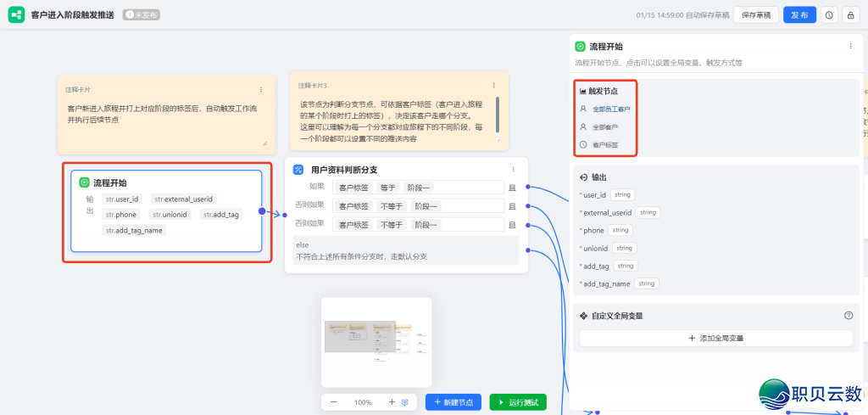
Task: Click the help icon beside 自定义全局变量
Action: click(849, 316)
